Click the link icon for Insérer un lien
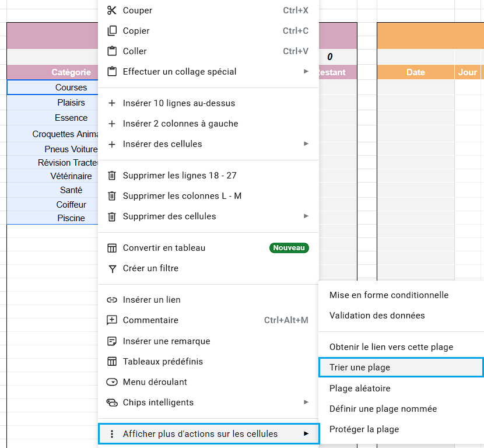Screen dimensions: 484x448 (112, 300)
